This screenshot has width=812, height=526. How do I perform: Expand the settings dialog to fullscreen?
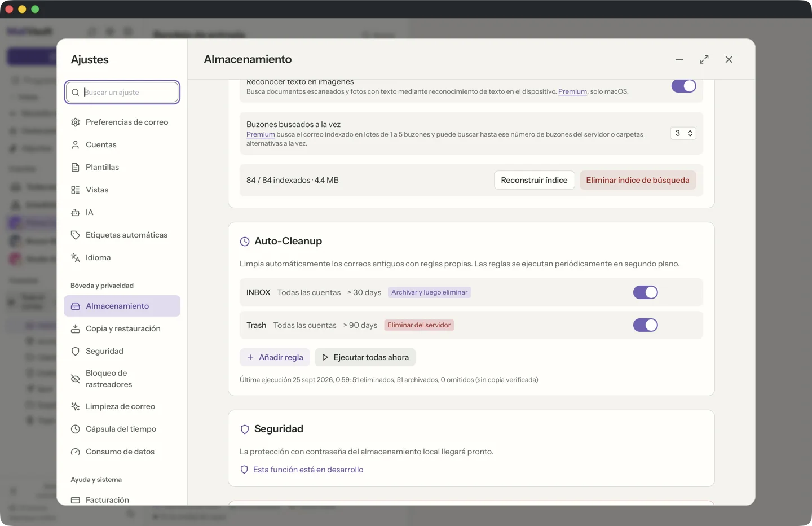point(704,59)
